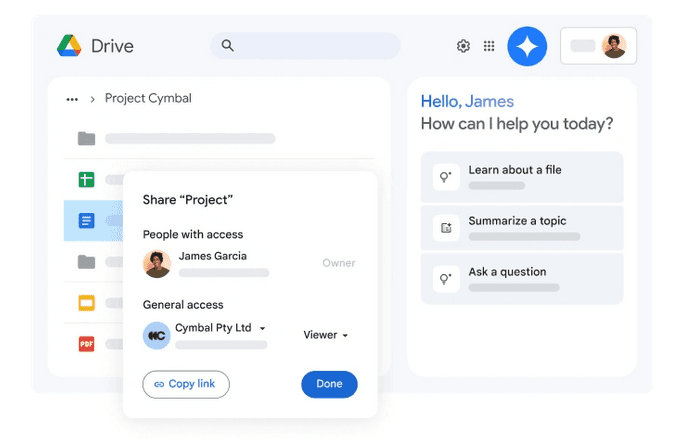Select the Summarize a topic suggestion
The height and width of the screenshot is (441, 678).
[522, 228]
